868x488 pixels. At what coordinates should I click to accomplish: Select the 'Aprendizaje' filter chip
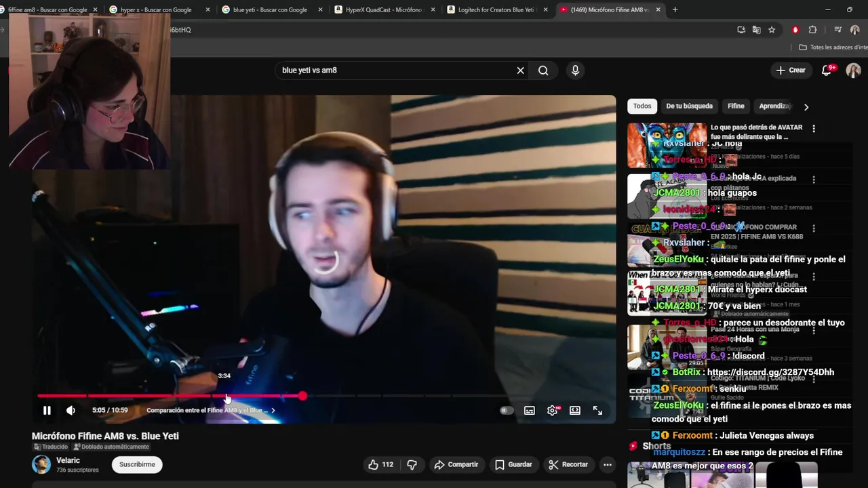pos(774,106)
